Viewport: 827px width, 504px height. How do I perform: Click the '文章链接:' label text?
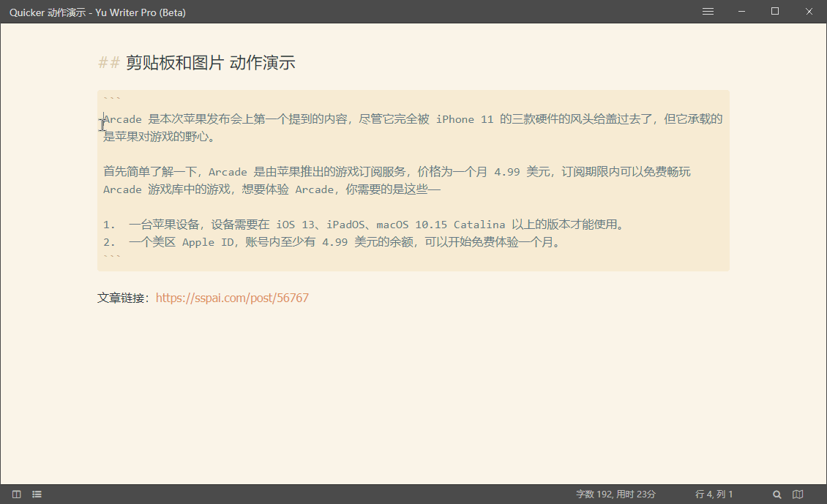click(124, 298)
